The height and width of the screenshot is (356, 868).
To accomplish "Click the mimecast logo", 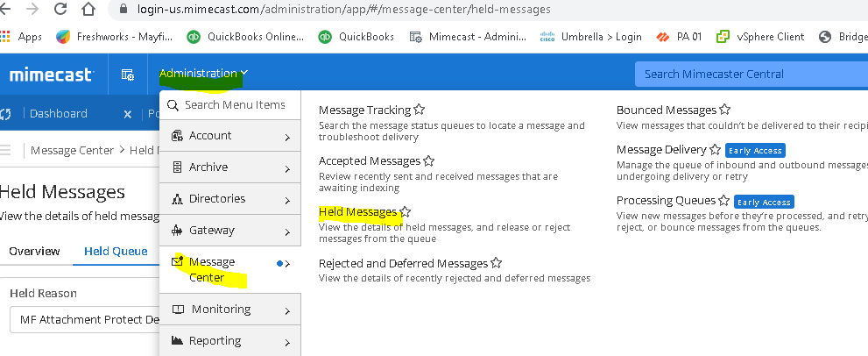I will [x=52, y=75].
